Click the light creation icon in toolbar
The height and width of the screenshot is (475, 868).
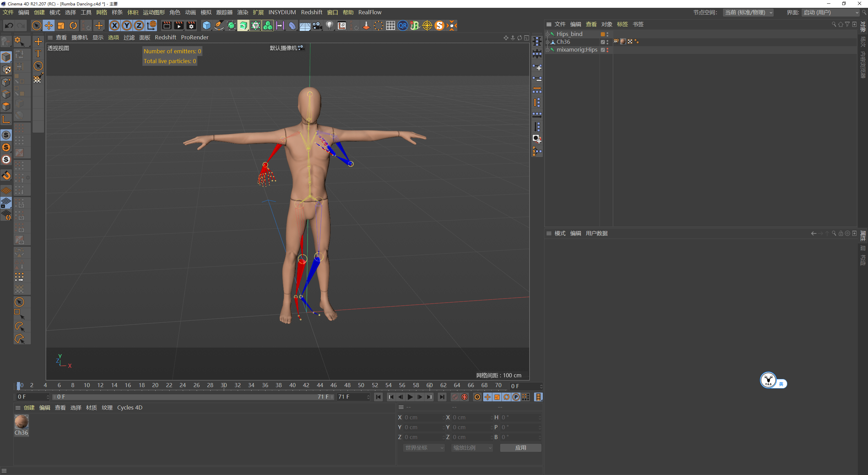pyautogui.click(x=329, y=25)
